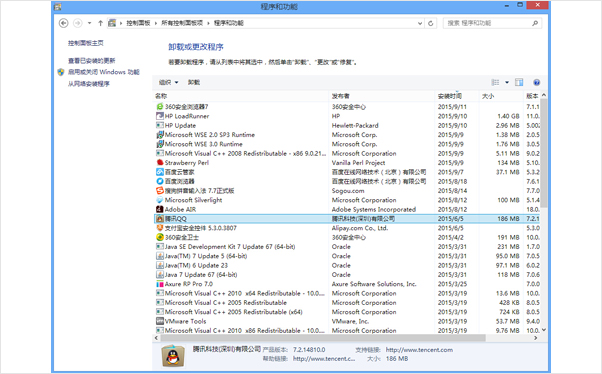Image resolution: width=602 pixels, height=374 pixels.
Task: Click the 428 KB size cell
Action: [509, 303]
